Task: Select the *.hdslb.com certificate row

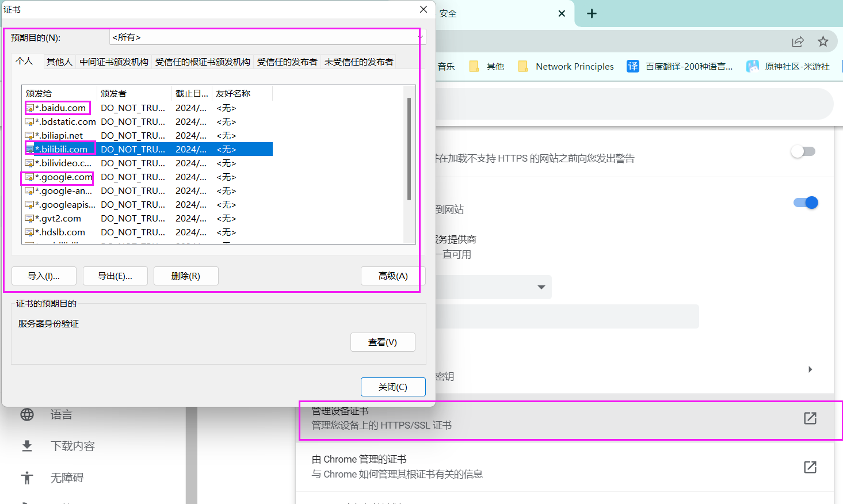Action: [x=148, y=232]
